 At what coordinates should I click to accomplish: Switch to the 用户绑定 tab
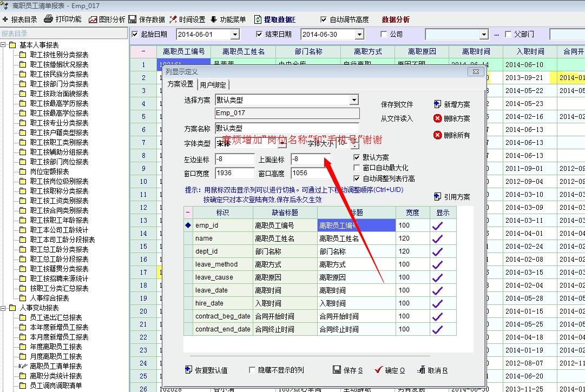(x=213, y=85)
